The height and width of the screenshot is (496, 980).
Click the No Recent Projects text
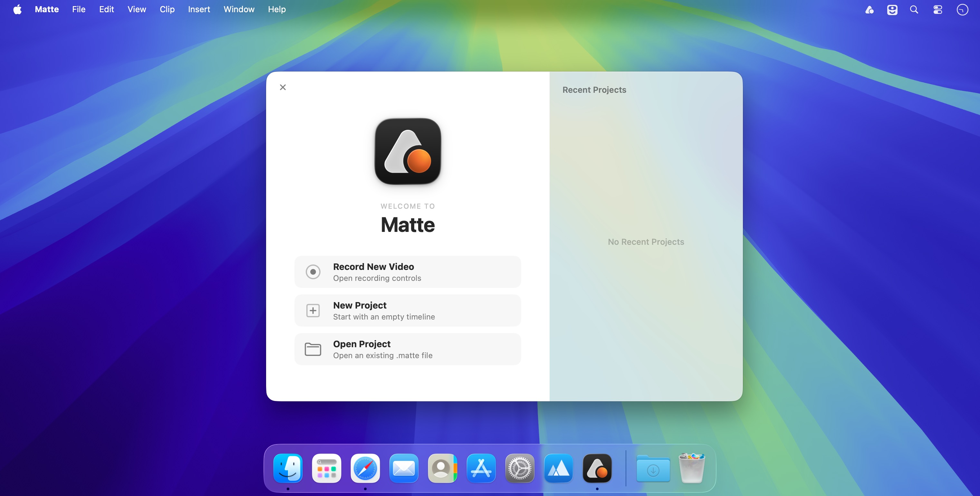646,242
